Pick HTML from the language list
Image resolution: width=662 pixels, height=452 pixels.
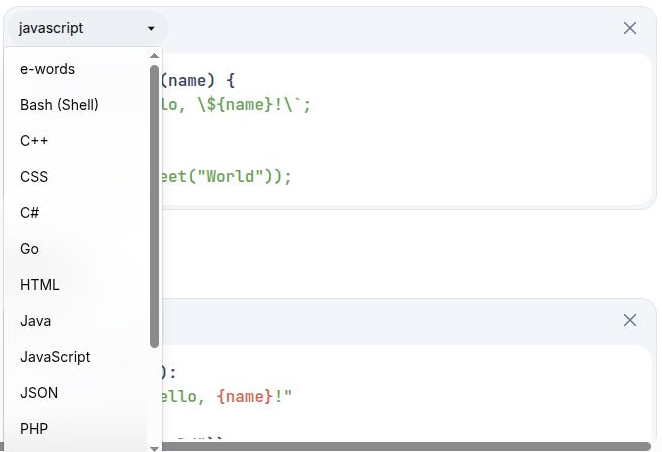coord(76,285)
